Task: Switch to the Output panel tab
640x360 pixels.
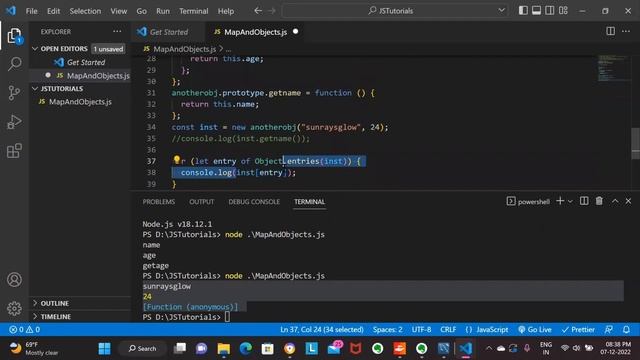Action: tap(201, 202)
